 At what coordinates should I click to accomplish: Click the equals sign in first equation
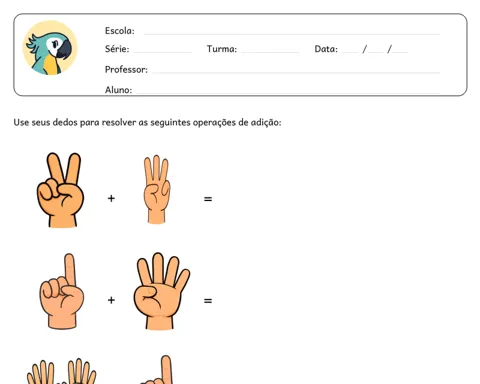coord(208,199)
